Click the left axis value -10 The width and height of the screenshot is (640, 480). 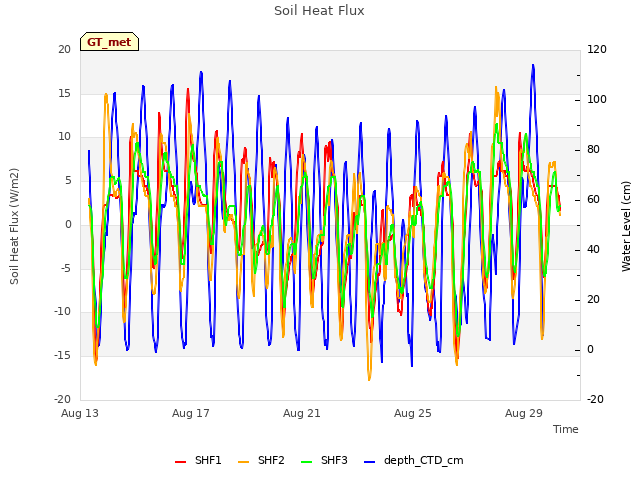pyautogui.click(x=62, y=312)
